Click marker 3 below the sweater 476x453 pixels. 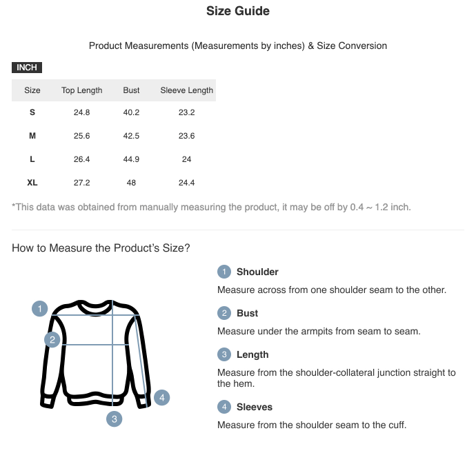point(115,419)
